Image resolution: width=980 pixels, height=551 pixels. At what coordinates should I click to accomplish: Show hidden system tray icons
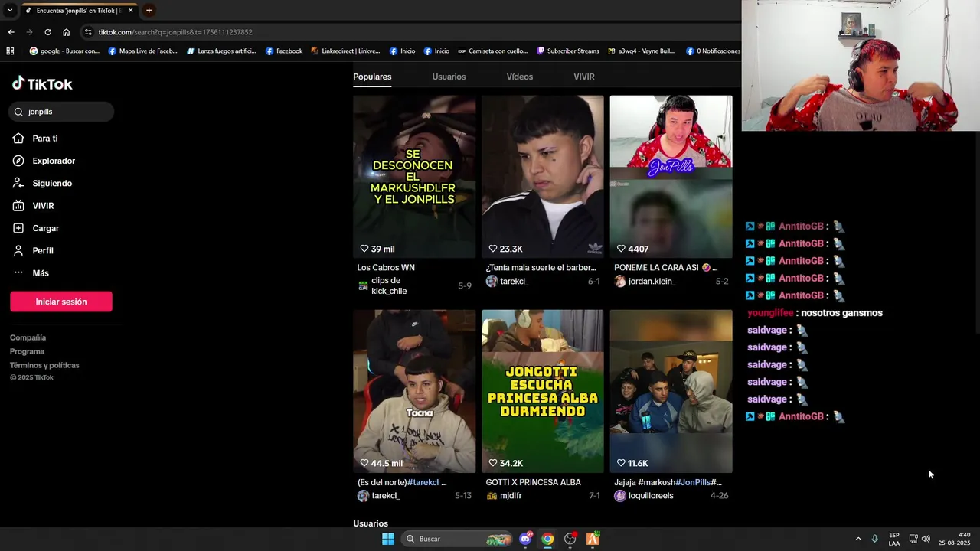pos(858,539)
